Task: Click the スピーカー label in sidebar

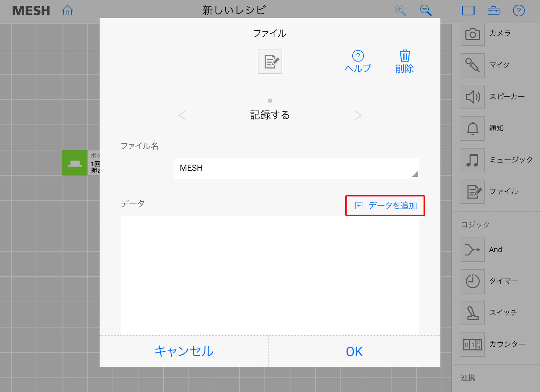Action: (x=507, y=96)
